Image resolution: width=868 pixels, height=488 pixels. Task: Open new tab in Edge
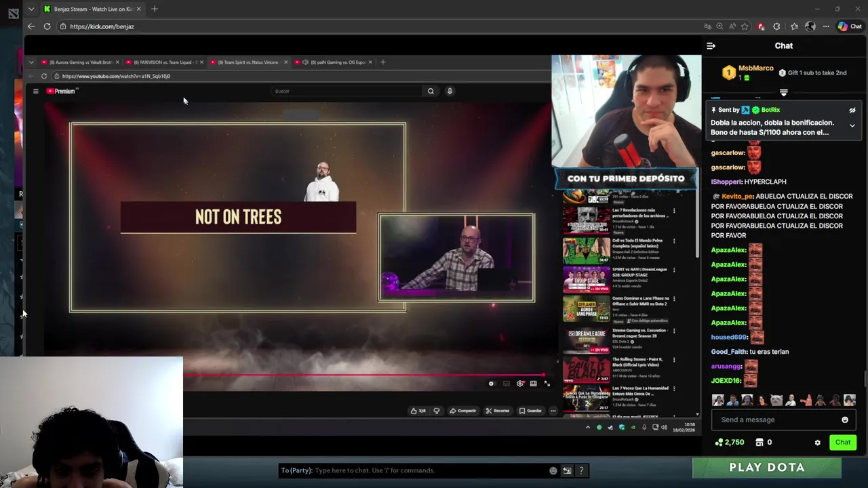pos(155,9)
